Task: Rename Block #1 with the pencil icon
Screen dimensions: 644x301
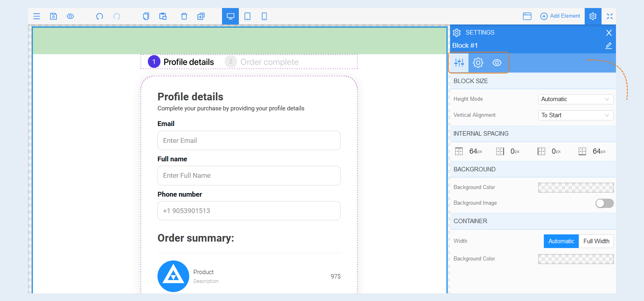Action: 608,46
